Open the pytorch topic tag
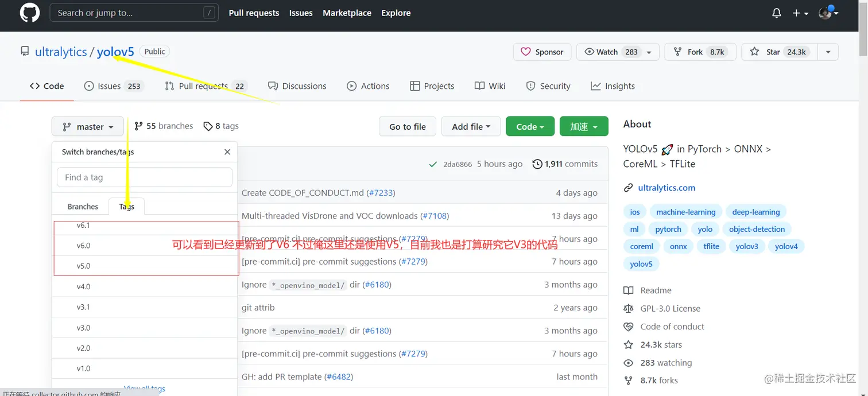 pos(668,229)
